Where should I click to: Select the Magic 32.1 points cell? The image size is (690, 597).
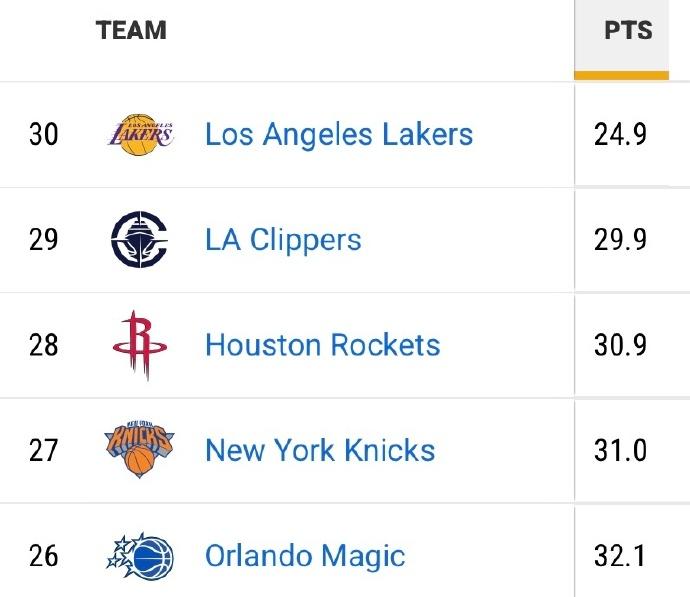(x=620, y=555)
